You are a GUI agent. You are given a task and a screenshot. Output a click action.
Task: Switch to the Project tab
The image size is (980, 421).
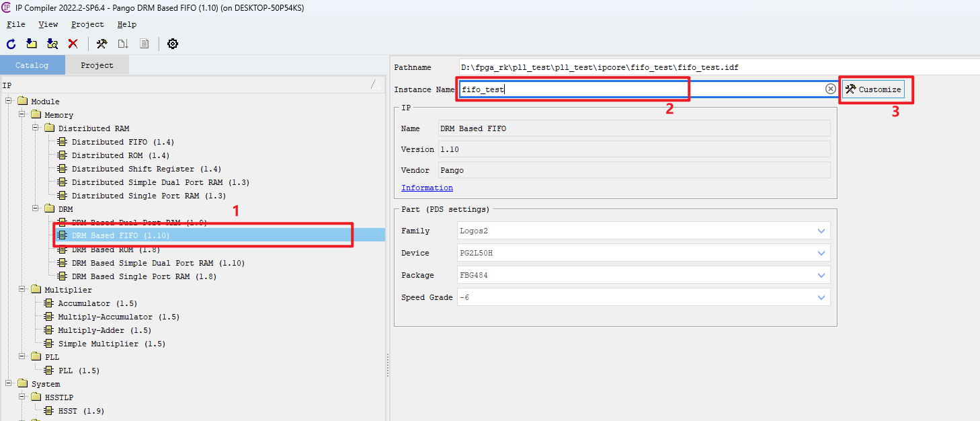[97, 65]
